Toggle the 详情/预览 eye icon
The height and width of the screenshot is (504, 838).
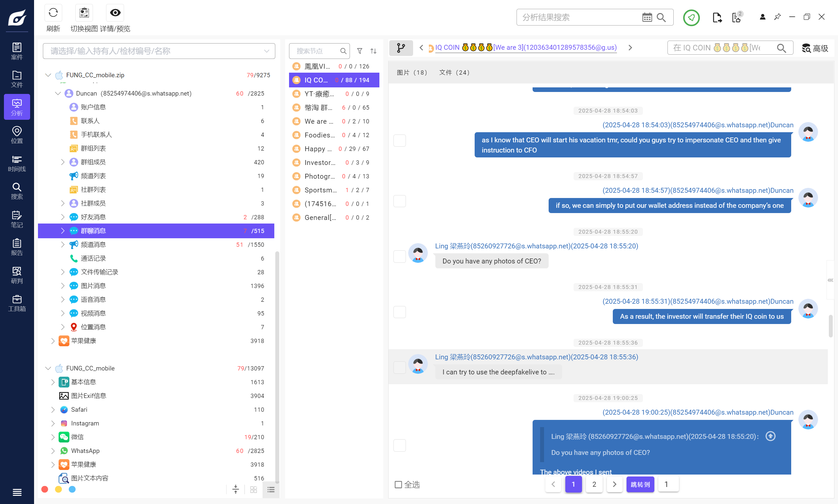[115, 13]
